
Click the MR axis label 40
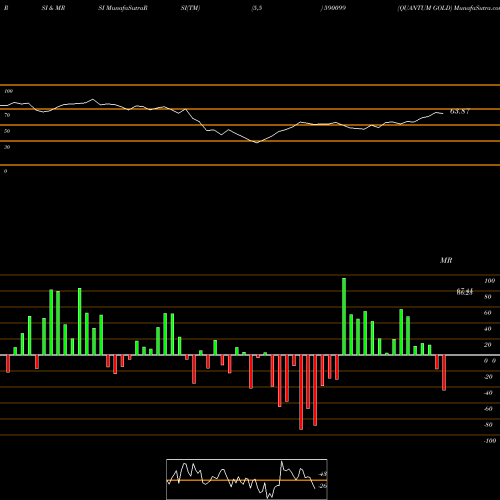[x=488, y=329]
